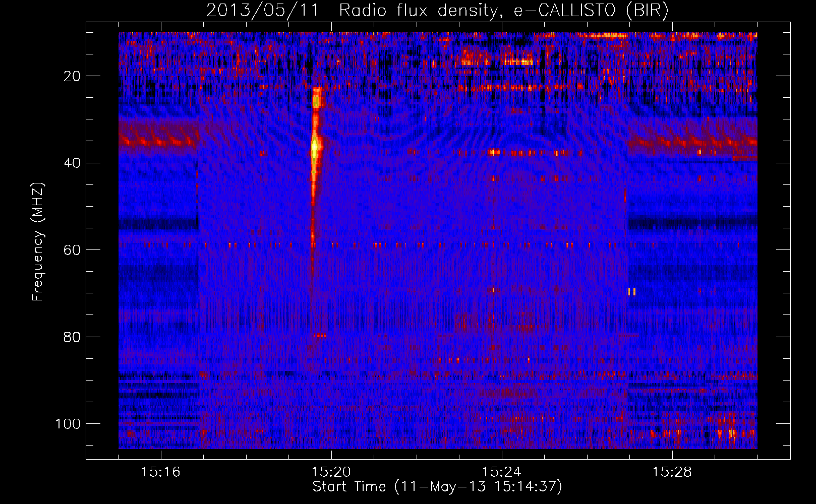Click the "20" frequency tick label
The height and width of the screenshot is (504, 816).
coord(72,76)
